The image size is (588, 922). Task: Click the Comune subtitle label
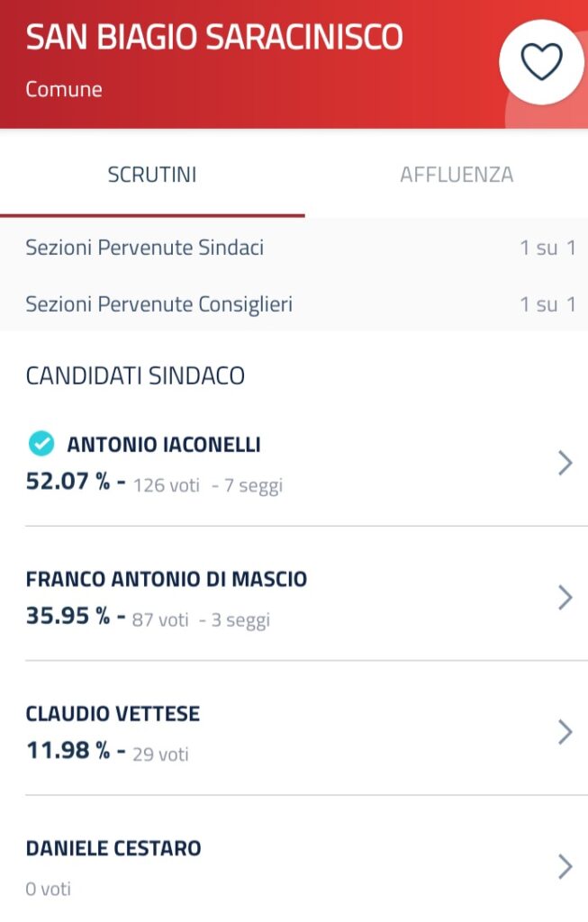[64, 90]
